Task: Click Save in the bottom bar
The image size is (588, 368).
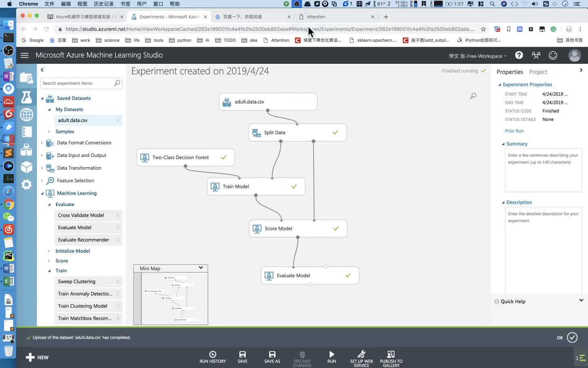Action: 243,357
